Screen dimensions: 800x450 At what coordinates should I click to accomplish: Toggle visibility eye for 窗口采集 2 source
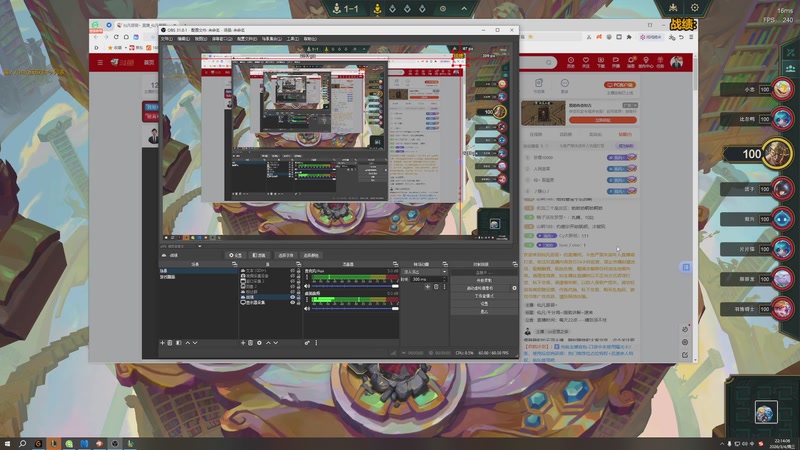[293, 281]
